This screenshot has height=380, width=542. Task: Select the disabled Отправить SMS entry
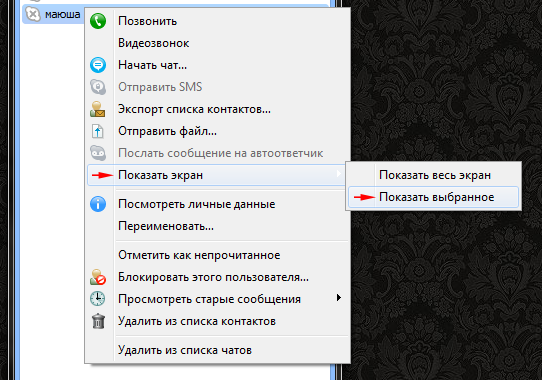point(217,87)
